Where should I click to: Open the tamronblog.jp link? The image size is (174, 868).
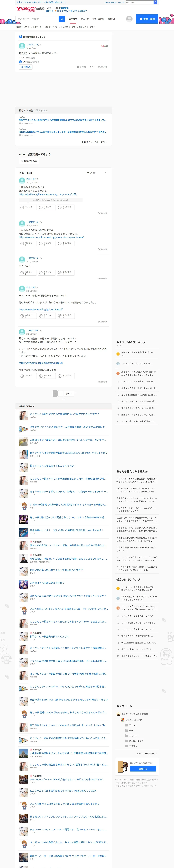[x=41, y=309]
